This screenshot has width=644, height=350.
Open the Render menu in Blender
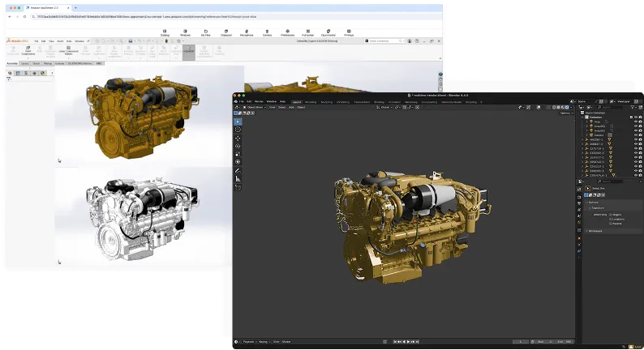pyautogui.click(x=260, y=102)
